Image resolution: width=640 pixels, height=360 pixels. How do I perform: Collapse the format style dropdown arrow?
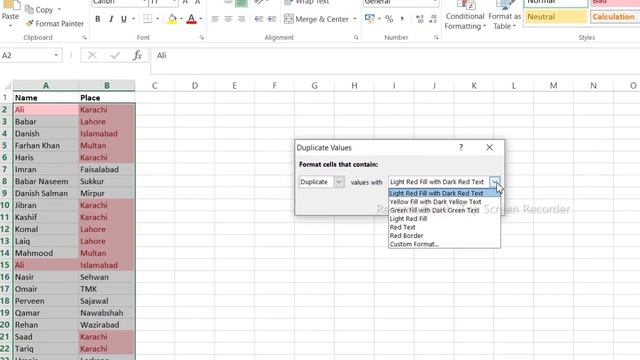pos(495,182)
